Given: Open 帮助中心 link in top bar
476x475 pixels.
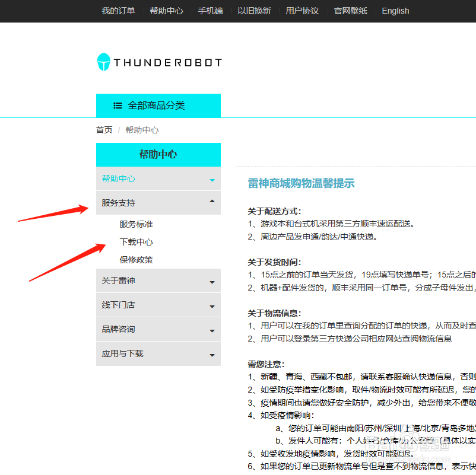Looking at the screenshot, I should point(166,11).
